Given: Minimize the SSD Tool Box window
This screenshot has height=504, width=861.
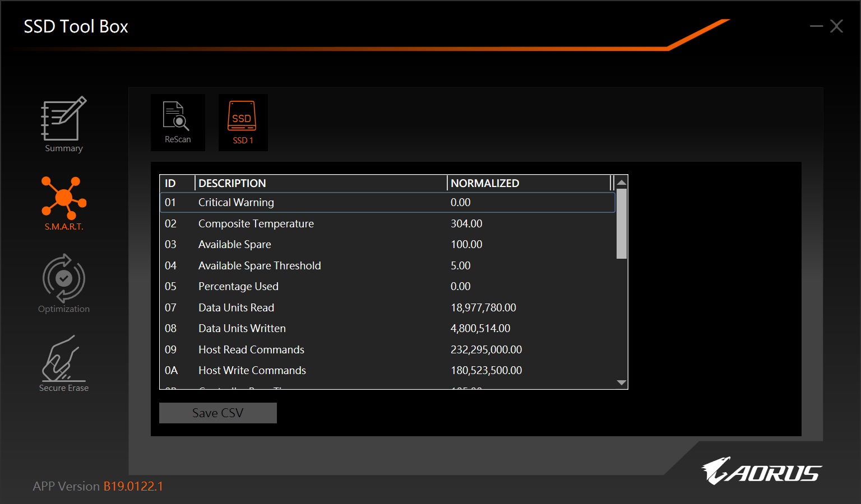Looking at the screenshot, I should pos(816,26).
